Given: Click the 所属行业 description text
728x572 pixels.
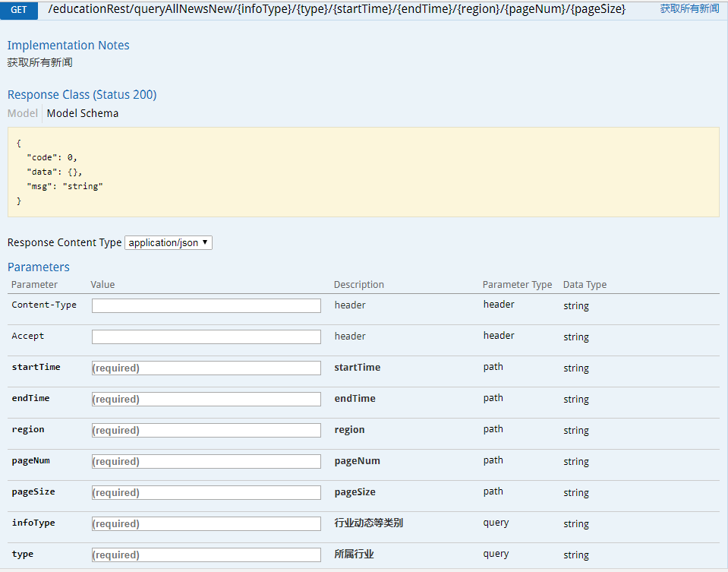Looking at the screenshot, I should click(355, 555).
